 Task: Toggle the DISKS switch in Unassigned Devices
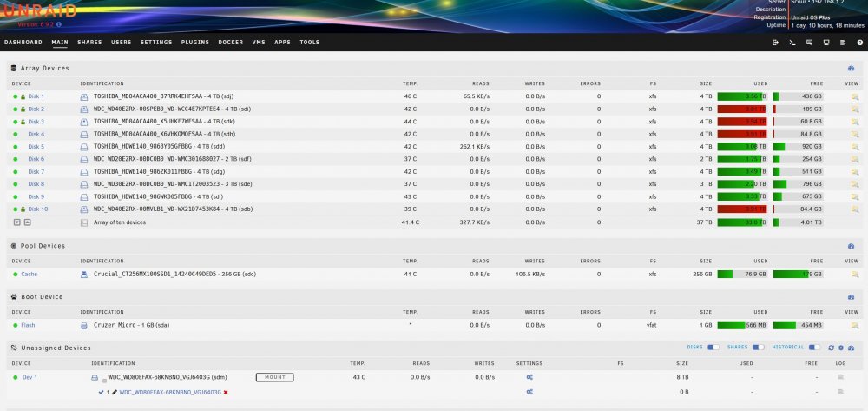[x=713, y=348]
